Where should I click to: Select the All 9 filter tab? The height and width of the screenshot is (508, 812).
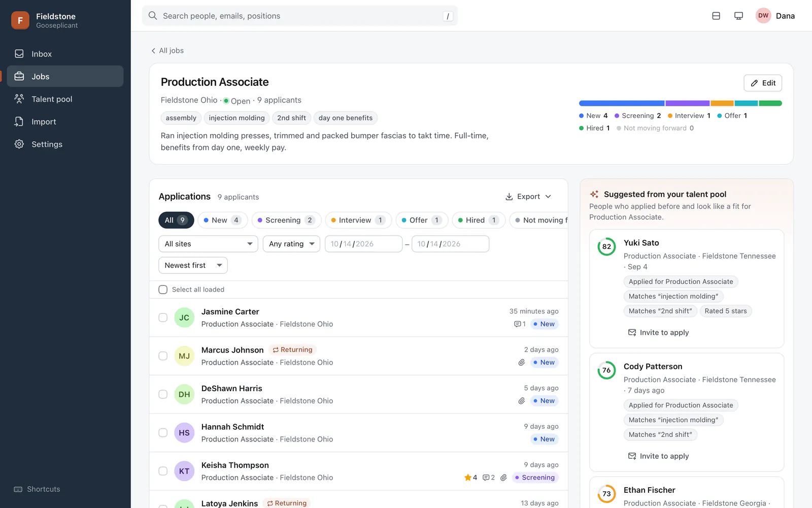176,220
